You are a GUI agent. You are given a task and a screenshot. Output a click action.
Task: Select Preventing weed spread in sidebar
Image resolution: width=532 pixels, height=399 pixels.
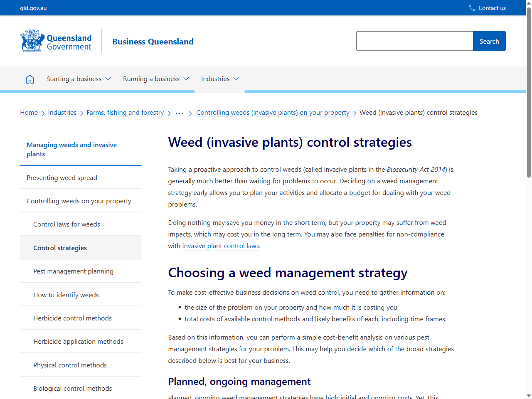[81, 177]
